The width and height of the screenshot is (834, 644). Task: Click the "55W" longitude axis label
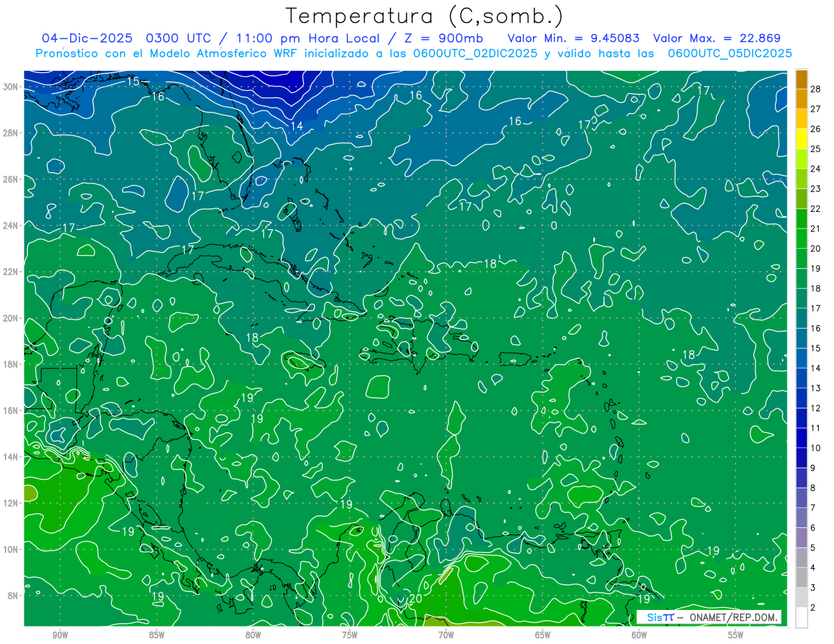coord(736,635)
